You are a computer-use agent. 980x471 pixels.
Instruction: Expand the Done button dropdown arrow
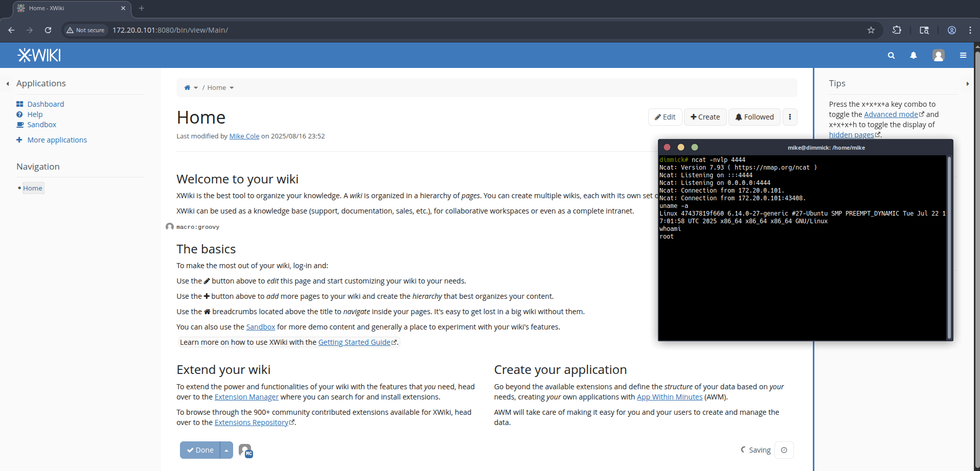226,450
